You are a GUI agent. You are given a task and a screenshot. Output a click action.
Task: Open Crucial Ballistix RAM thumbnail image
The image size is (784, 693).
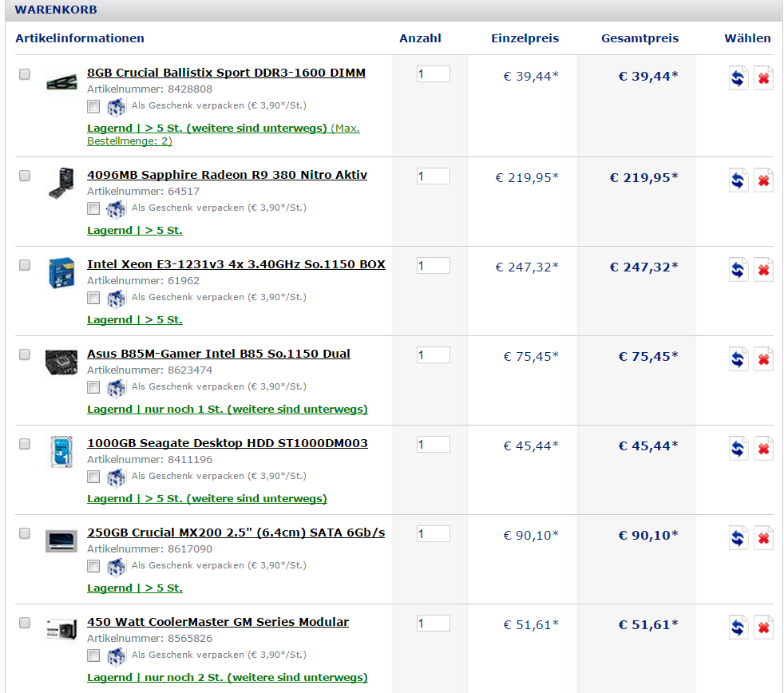tap(61, 81)
